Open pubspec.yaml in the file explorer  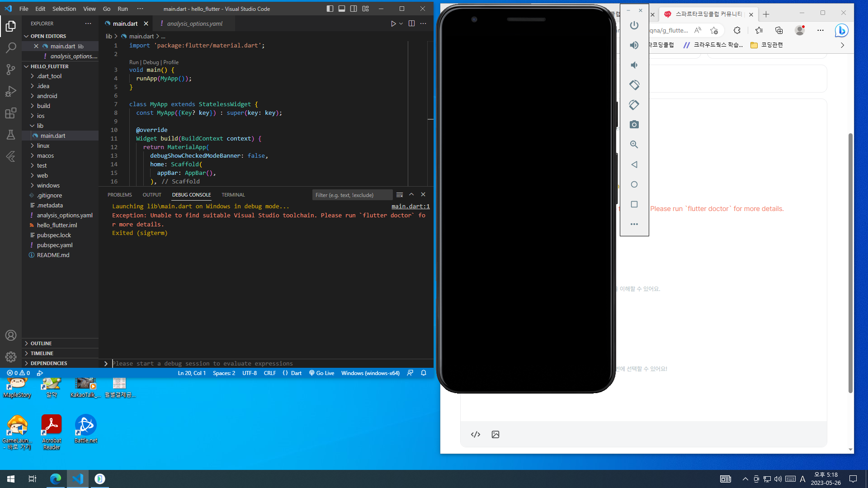tap(55, 245)
